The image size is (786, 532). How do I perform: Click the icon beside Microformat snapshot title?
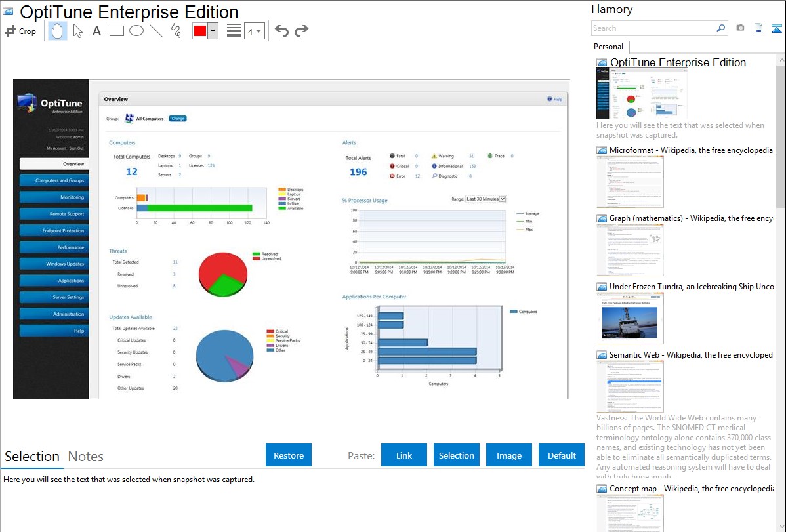[x=602, y=150]
